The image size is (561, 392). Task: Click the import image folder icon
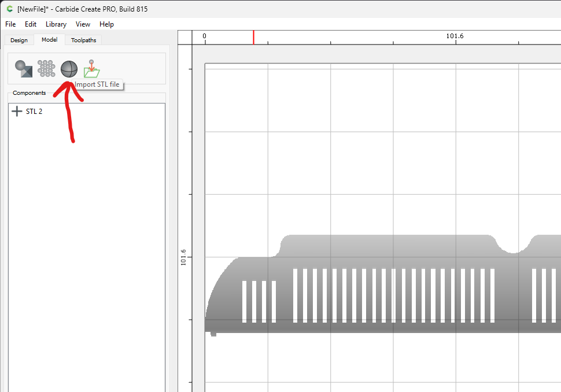[x=91, y=69]
